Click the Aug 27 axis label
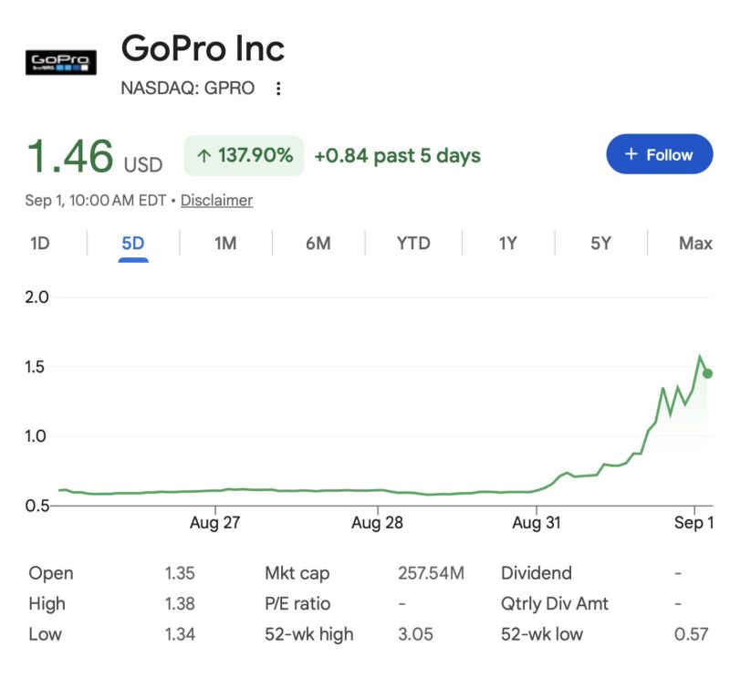Screen dimensions: 730x700 click(214, 523)
